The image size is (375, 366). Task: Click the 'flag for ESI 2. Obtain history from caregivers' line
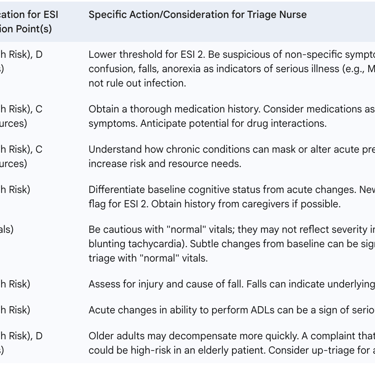click(x=214, y=204)
